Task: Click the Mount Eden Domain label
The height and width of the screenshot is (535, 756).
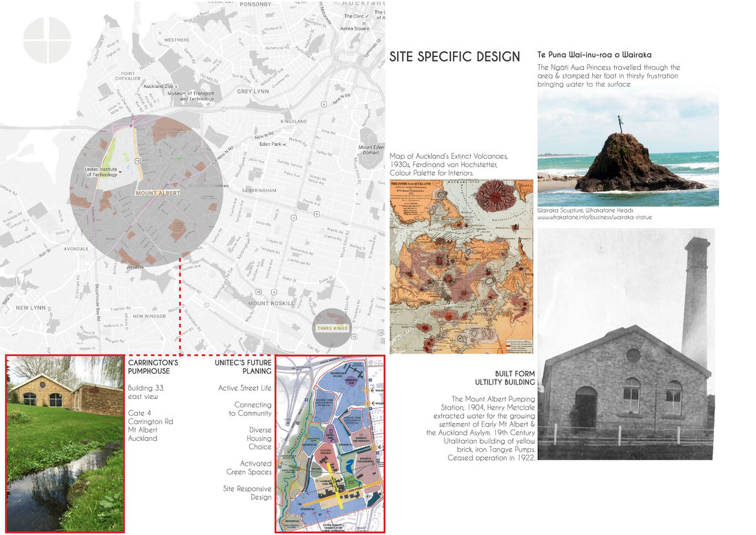Action: (371, 150)
